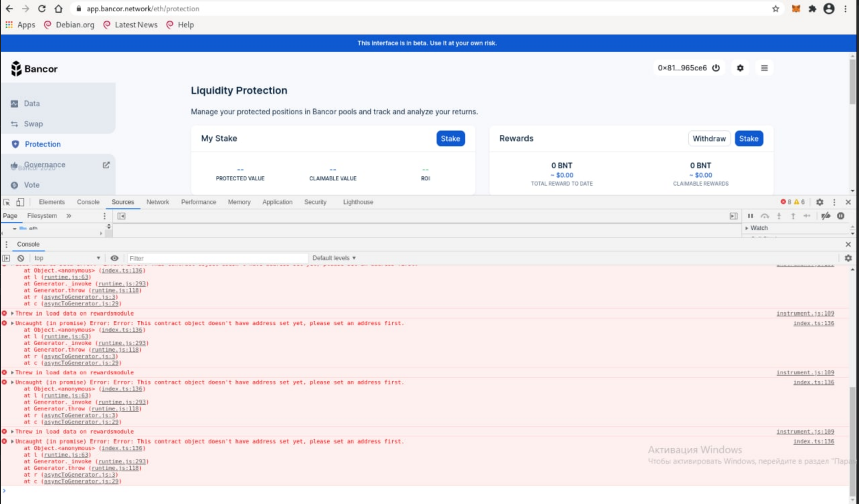Pause script execution
859x504 pixels.
coord(750,216)
